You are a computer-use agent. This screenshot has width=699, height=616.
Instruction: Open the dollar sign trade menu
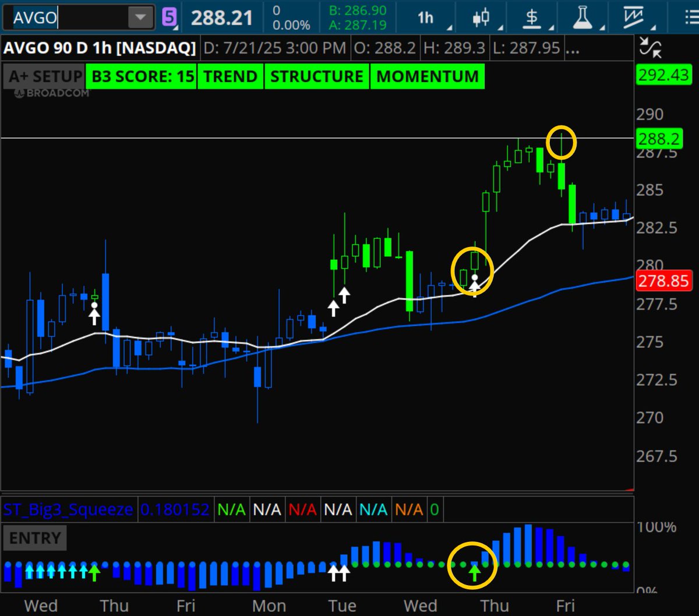point(531,17)
